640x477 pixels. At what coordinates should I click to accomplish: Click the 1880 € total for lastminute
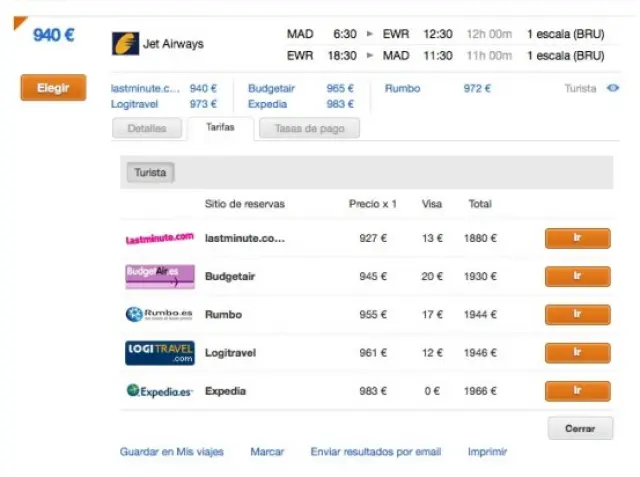(x=480, y=238)
